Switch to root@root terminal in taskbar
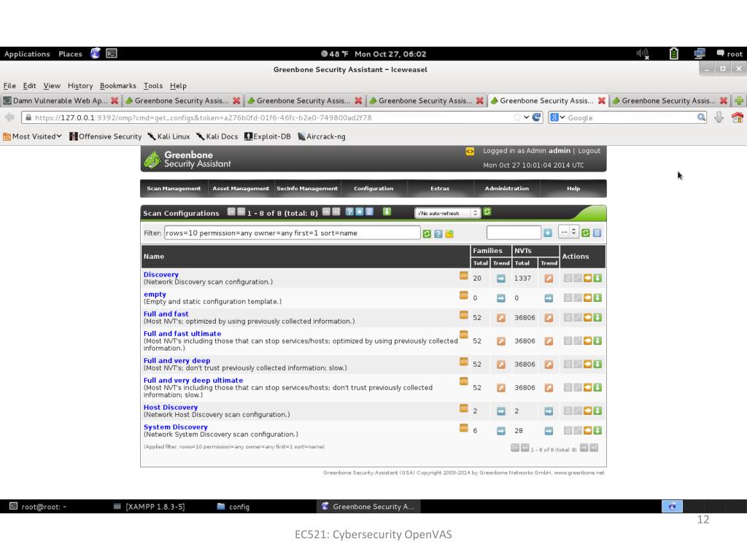Image resolution: width=747 pixels, height=560 pixels. click(x=38, y=507)
